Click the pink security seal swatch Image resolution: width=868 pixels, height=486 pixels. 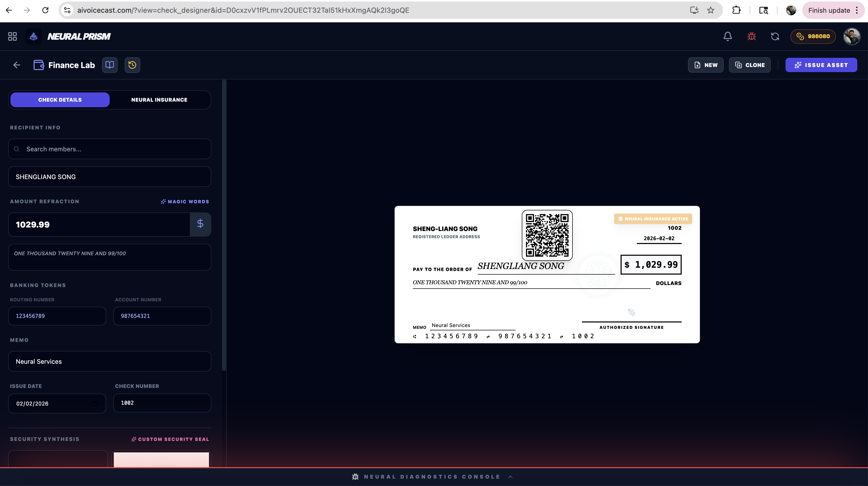[161, 459]
